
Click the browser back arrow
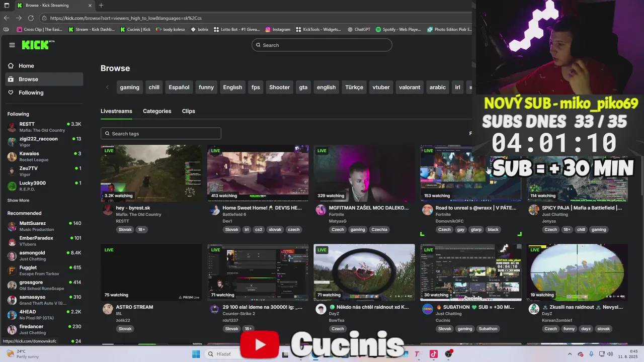coord(7,18)
